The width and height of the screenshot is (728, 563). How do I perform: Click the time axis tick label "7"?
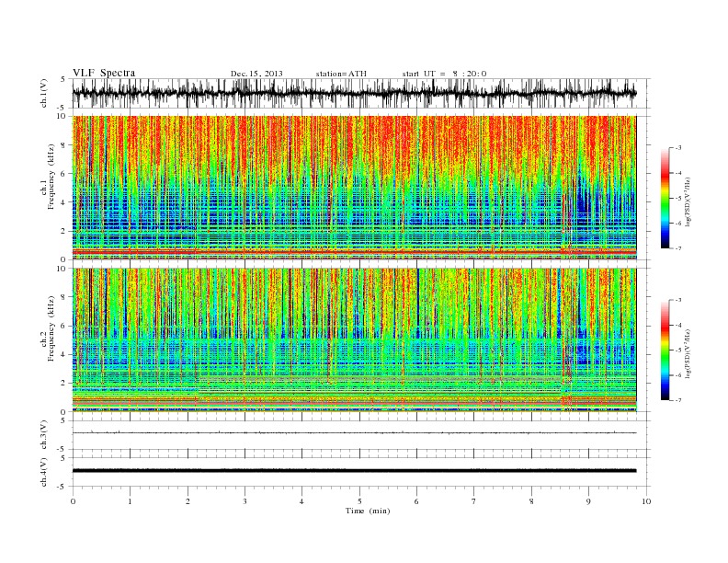pyautogui.click(x=474, y=501)
